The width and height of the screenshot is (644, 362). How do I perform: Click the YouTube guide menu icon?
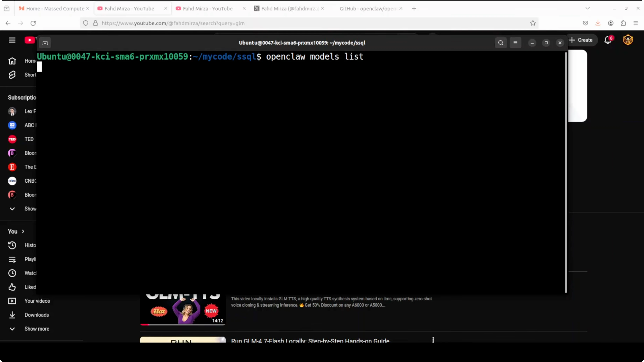click(x=12, y=40)
